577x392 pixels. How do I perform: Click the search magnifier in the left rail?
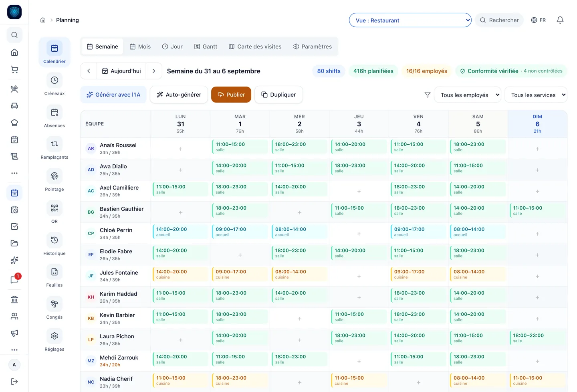[x=14, y=35]
